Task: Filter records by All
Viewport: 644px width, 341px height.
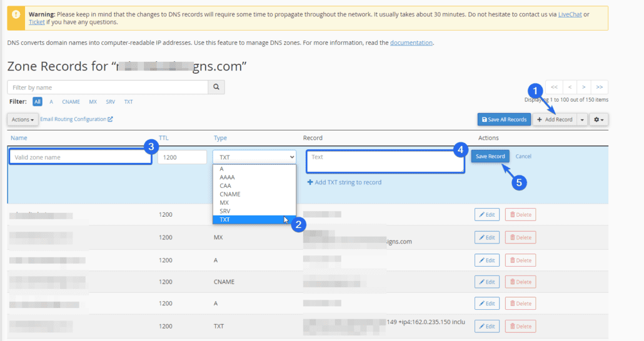Action: point(38,102)
